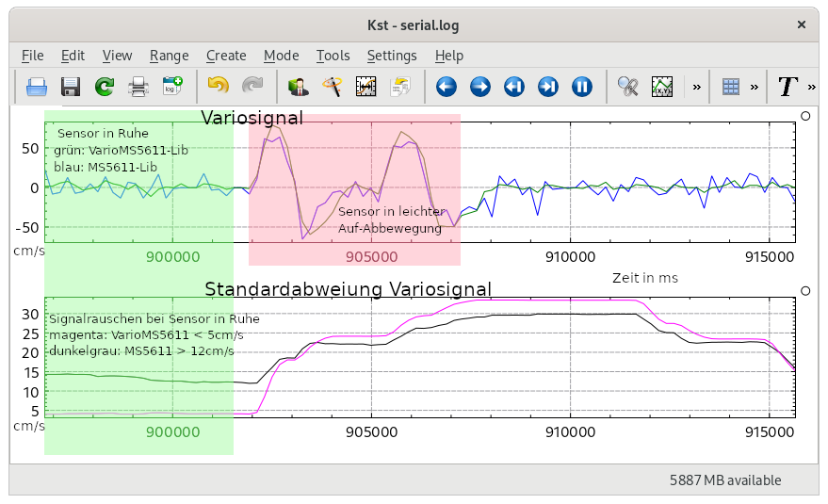
Task: Open the Help menu
Action: click(448, 56)
